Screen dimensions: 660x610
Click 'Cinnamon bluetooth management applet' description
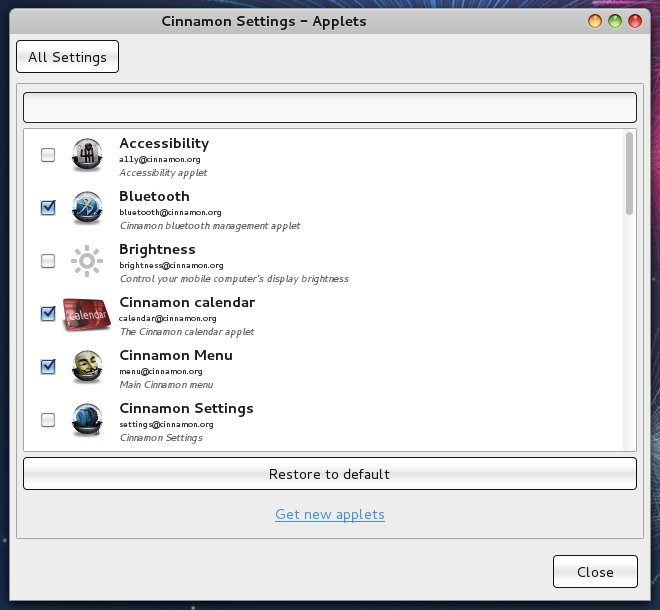pos(210,226)
